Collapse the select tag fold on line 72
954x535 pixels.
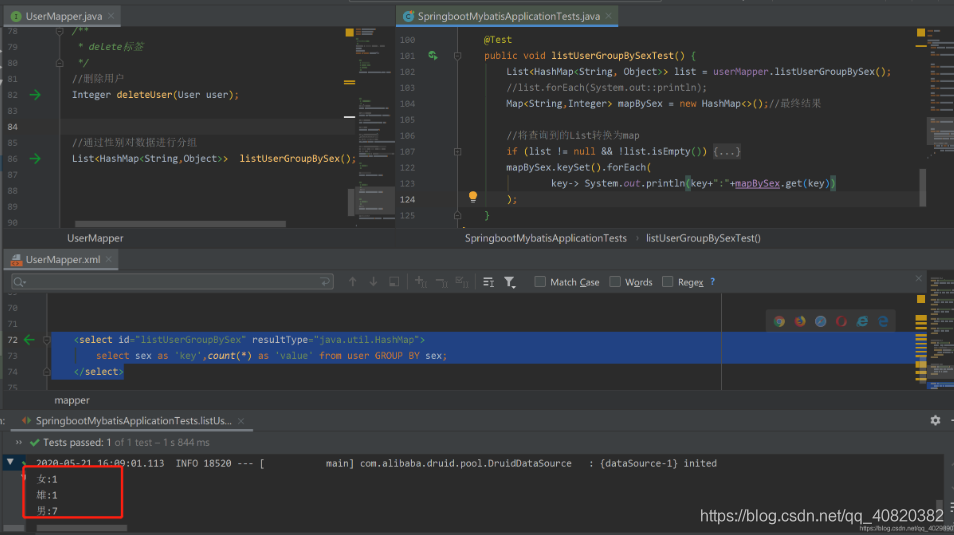47,340
